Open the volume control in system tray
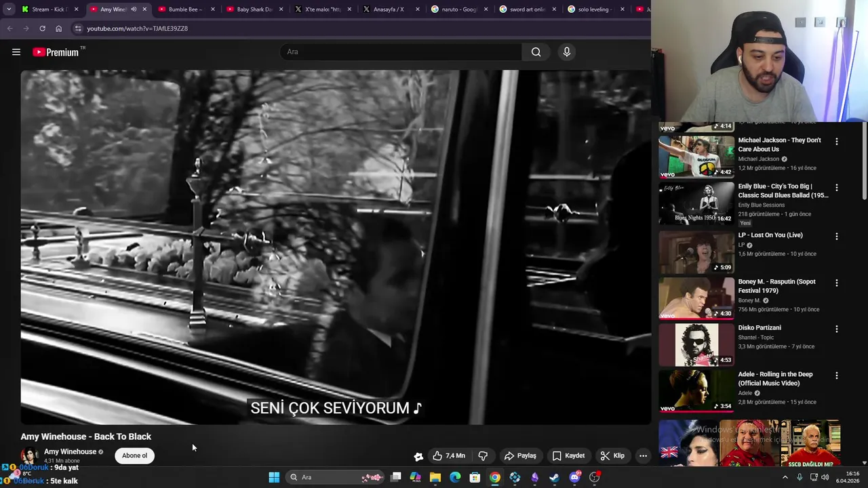 coord(825,477)
